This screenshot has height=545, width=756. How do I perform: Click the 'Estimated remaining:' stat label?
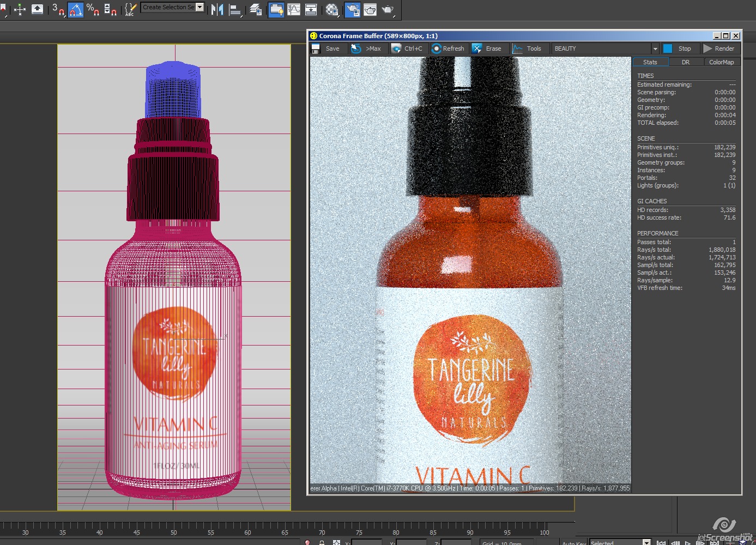pyautogui.click(x=664, y=84)
